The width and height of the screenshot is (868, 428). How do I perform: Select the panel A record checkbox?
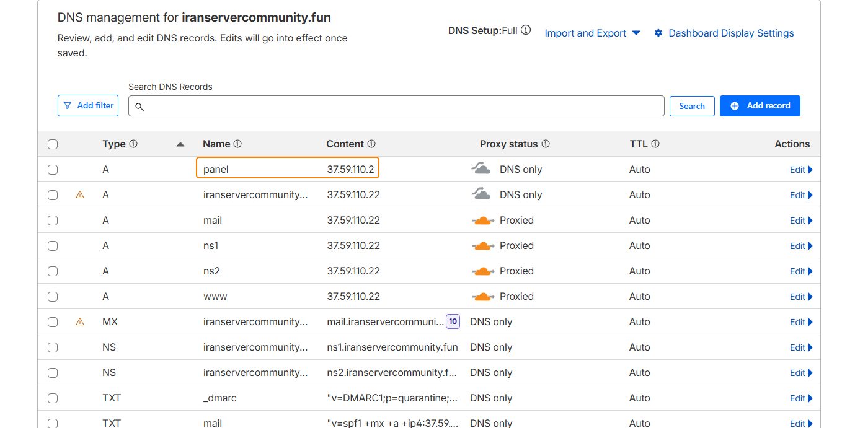(x=53, y=170)
